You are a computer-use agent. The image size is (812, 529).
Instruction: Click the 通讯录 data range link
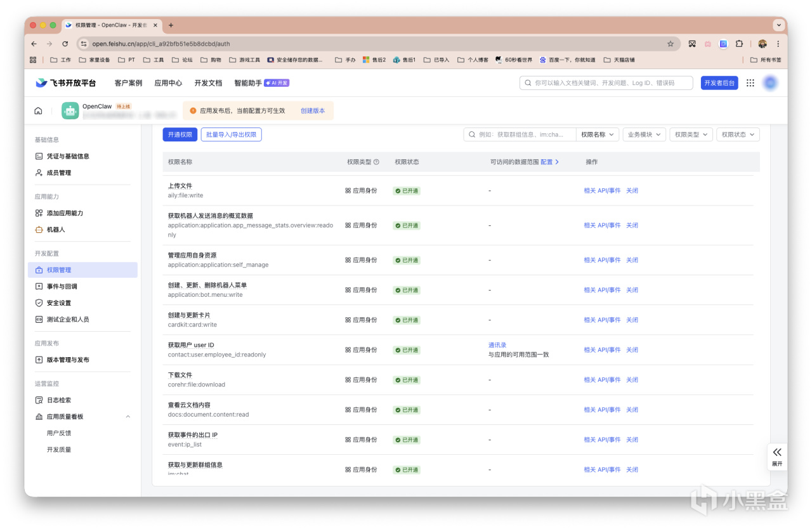(497, 345)
